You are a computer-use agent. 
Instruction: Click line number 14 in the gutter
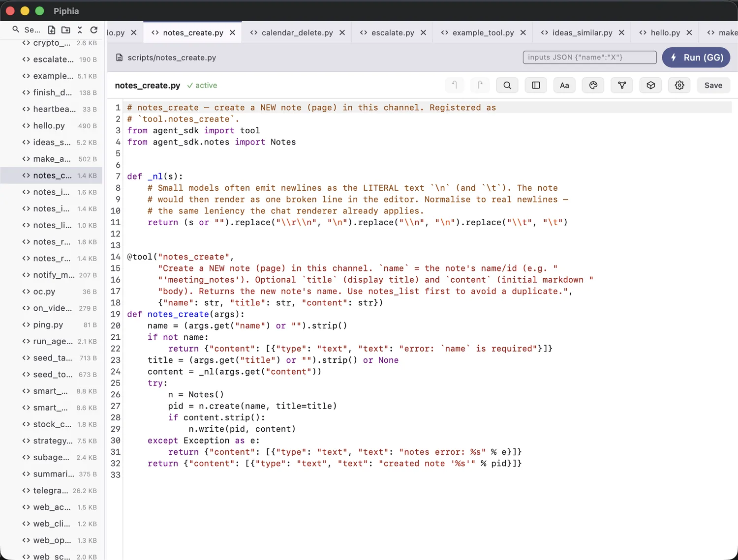pos(116,257)
